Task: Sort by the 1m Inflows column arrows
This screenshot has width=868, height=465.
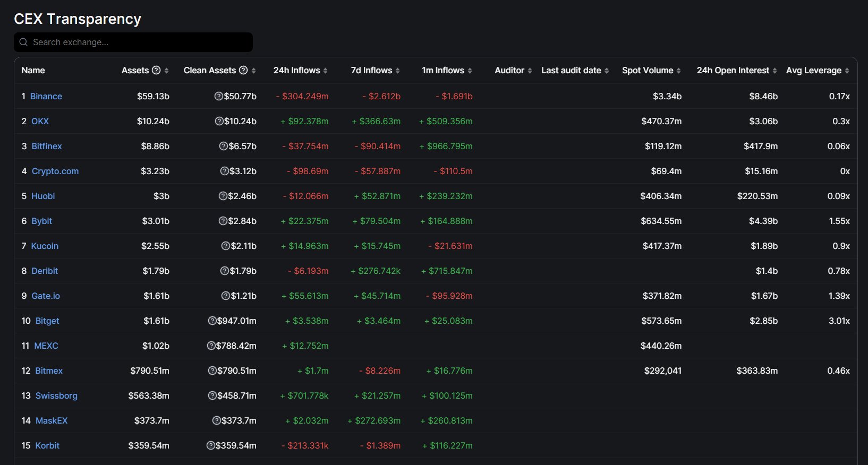Action: click(470, 71)
